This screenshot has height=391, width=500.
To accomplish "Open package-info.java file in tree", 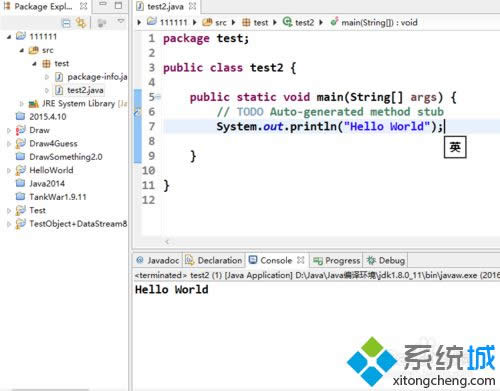I will (97, 77).
